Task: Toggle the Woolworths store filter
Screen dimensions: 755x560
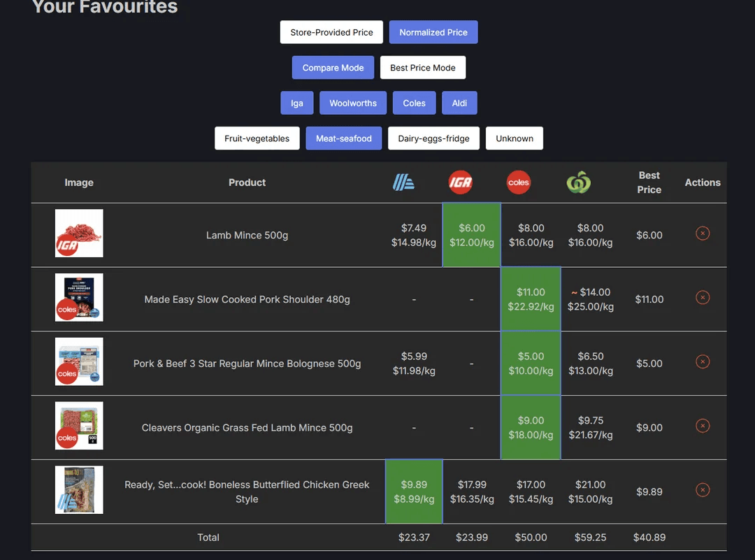Action: click(353, 103)
